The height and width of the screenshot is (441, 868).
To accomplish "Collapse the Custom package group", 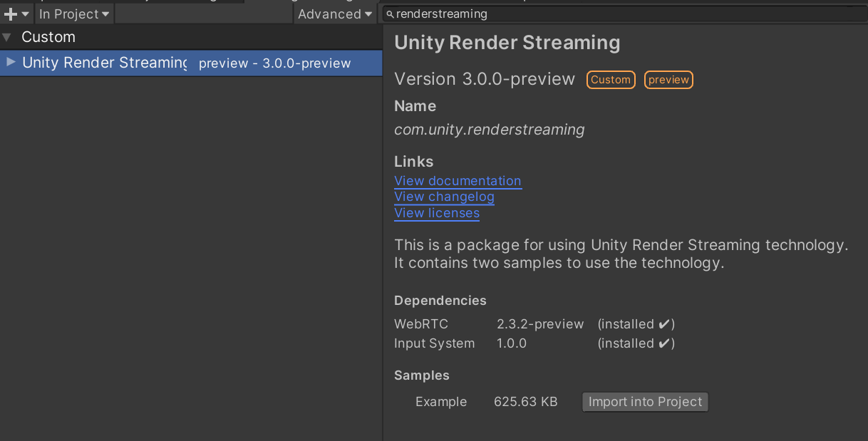I will [x=7, y=36].
